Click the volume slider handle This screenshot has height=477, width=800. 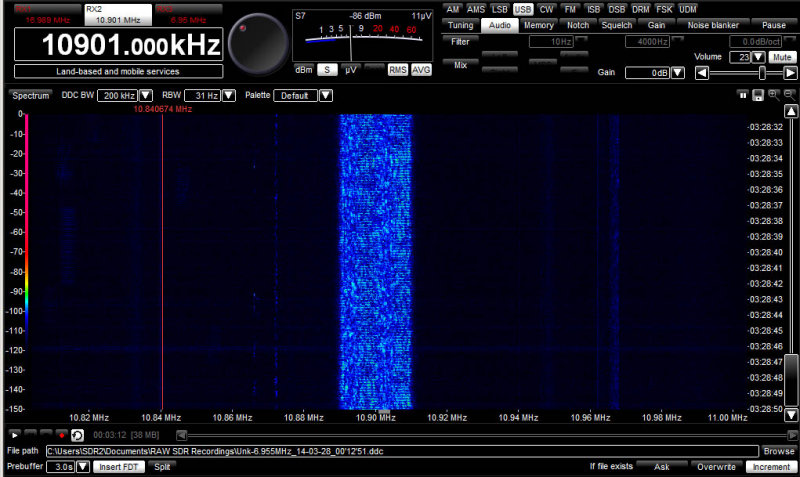coord(762,73)
